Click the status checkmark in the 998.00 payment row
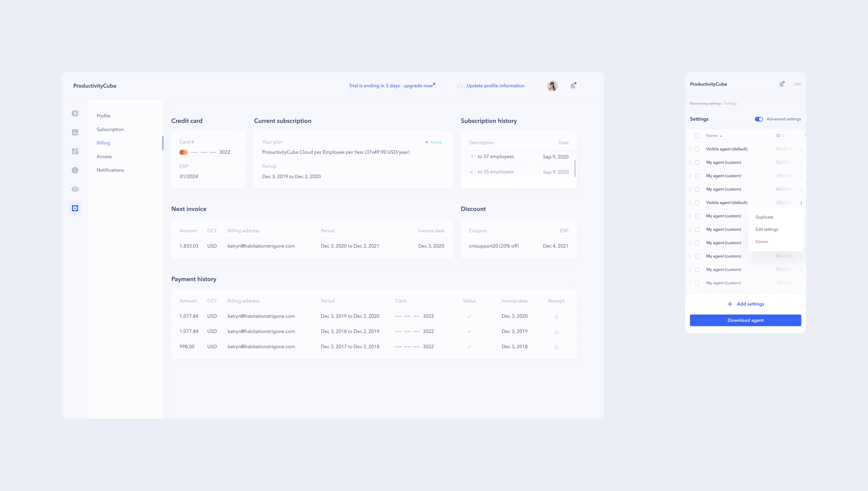868x491 pixels. coord(469,347)
